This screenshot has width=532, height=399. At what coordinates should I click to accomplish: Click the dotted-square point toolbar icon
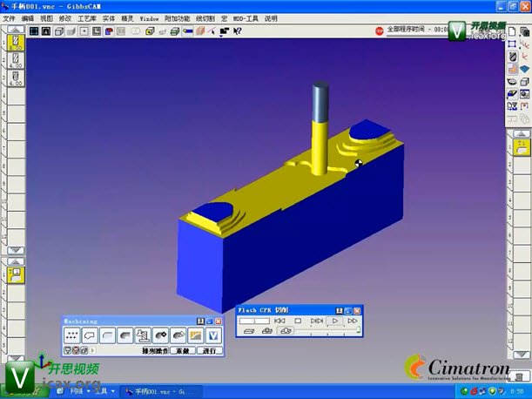pos(84,31)
